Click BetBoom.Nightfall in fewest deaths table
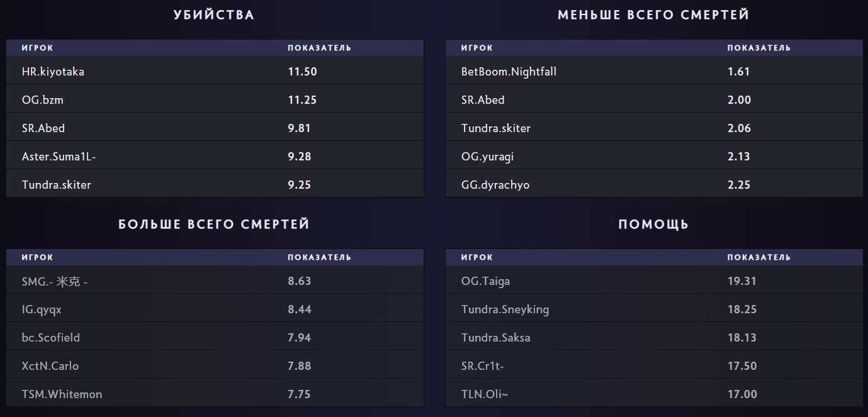This screenshot has width=868, height=417. [x=509, y=72]
